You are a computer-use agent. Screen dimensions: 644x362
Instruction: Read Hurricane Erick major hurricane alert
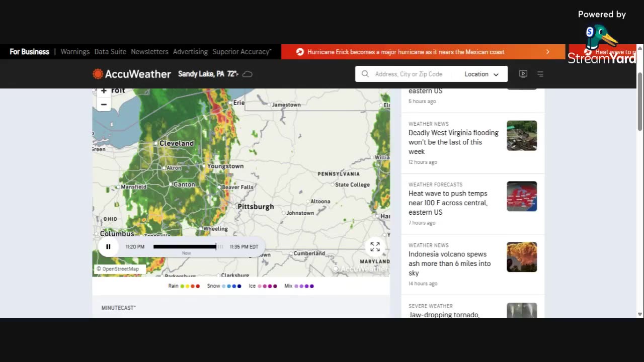[406, 52]
